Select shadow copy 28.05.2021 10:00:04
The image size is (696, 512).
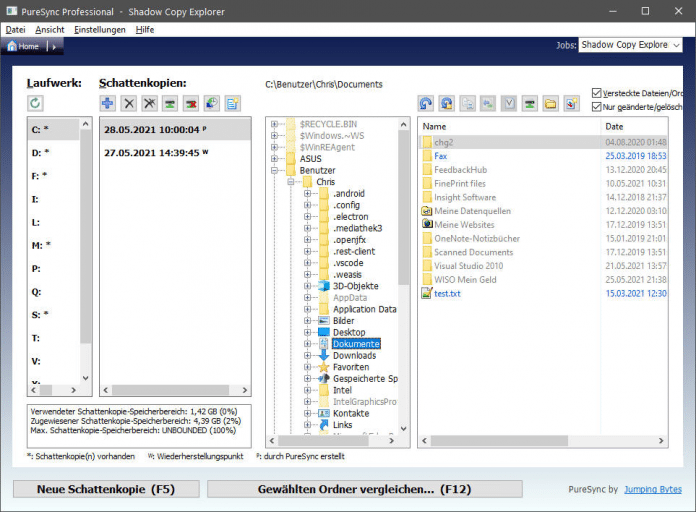[x=175, y=130]
